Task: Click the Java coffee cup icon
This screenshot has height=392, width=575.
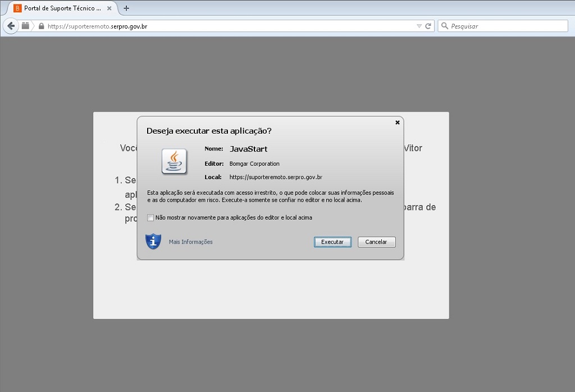Action: (x=174, y=161)
